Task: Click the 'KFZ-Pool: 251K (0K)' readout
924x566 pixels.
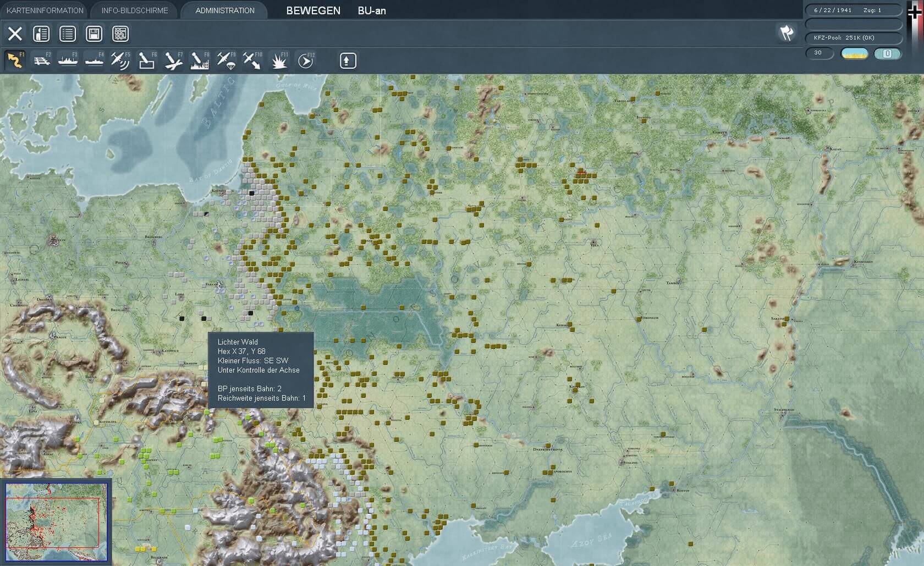Action: coord(853,38)
